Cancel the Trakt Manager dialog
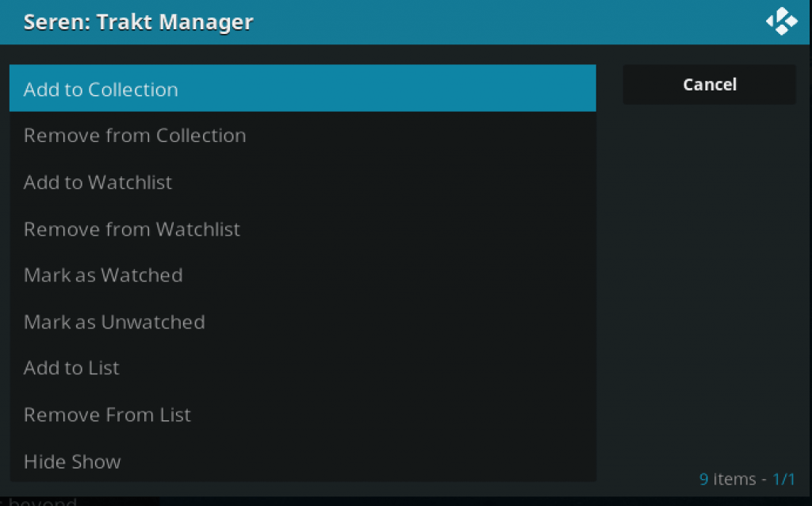This screenshot has width=812, height=506. coord(709,84)
